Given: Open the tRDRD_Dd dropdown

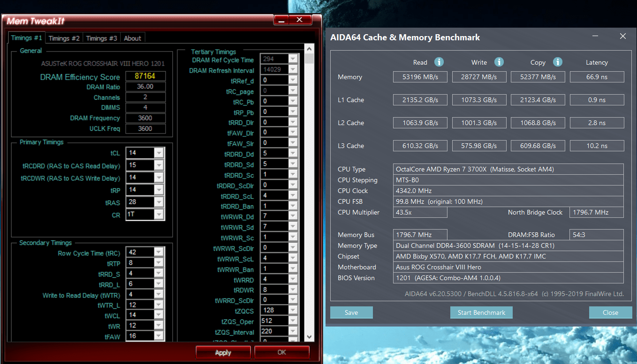Looking at the screenshot, I should click(293, 153).
